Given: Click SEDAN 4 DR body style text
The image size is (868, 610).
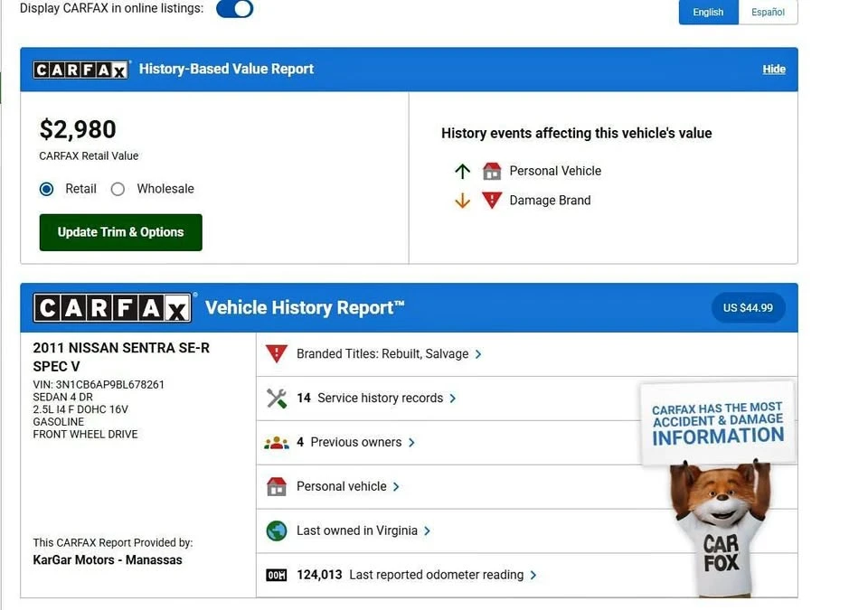Looking at the screenshot, I should coord(62,397).
